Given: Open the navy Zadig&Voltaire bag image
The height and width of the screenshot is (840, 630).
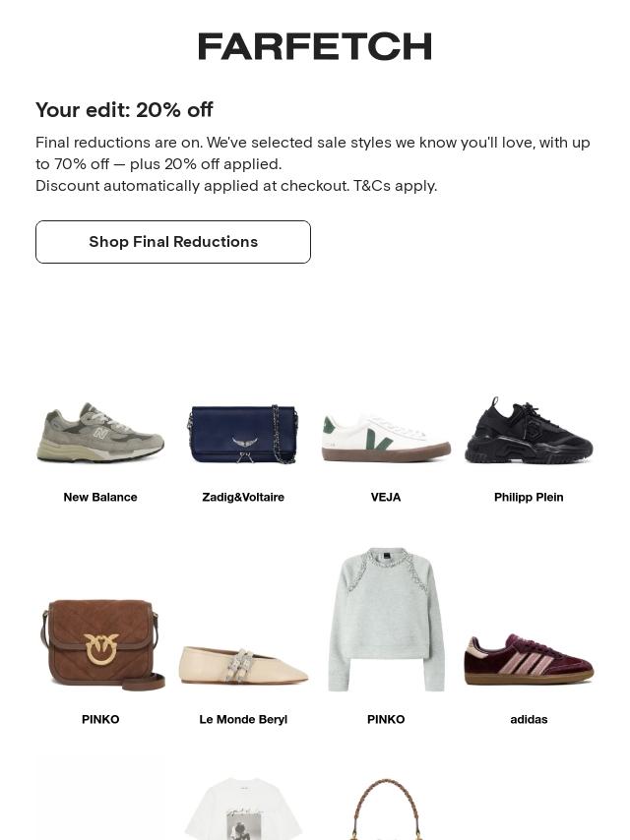Looking at the screenshot, I should pos(243,434).
